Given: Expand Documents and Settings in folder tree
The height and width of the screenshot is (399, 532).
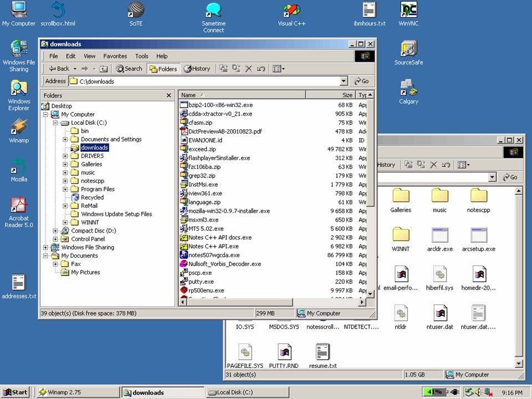Looking at the screenshot, I should click(65, 140).
